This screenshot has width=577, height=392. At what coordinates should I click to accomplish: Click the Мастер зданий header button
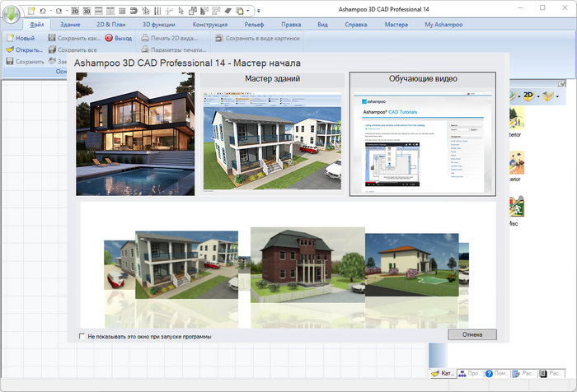[x=272, y=79]
